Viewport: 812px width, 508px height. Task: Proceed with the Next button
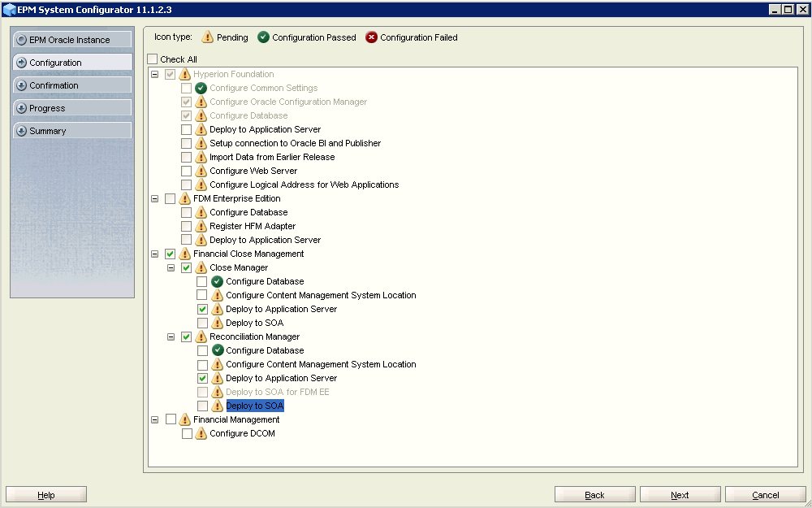(x=680, y=495)
